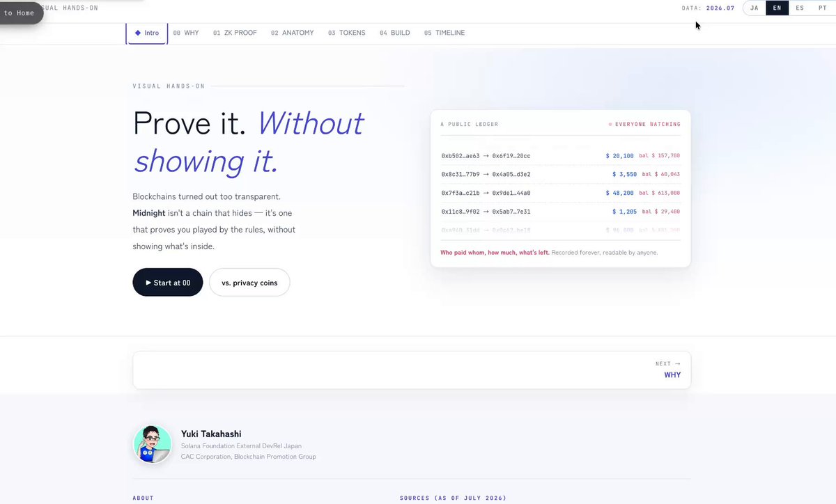Open the Intro tab
Screen dimensions: 836x504
(x=147, y=33)
